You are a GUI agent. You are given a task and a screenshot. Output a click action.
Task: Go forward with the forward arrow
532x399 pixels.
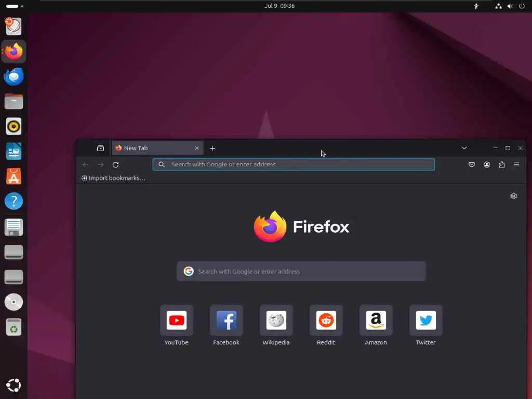pyautogui.click(x=100, y=165)
